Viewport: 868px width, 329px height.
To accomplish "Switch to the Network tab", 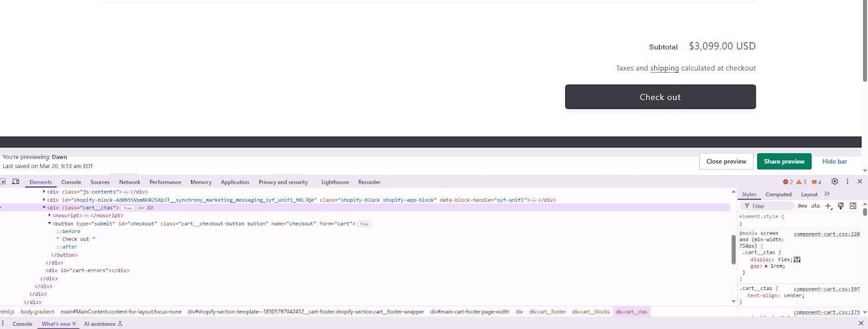I will 129,182.
